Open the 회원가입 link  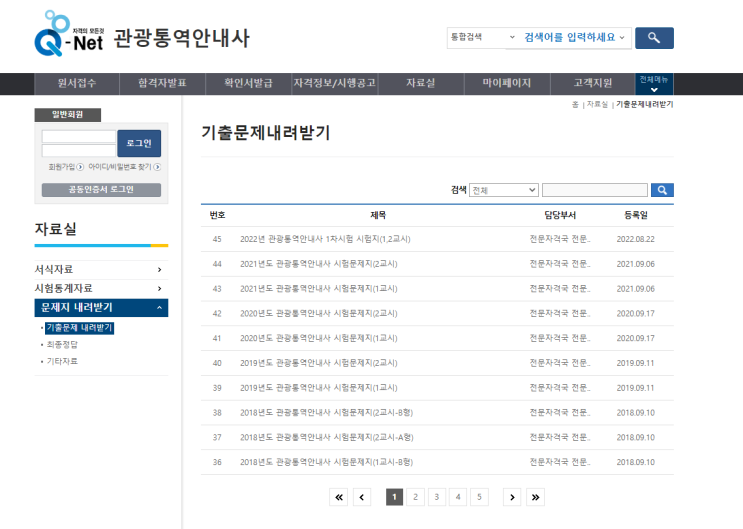point(66,167)
